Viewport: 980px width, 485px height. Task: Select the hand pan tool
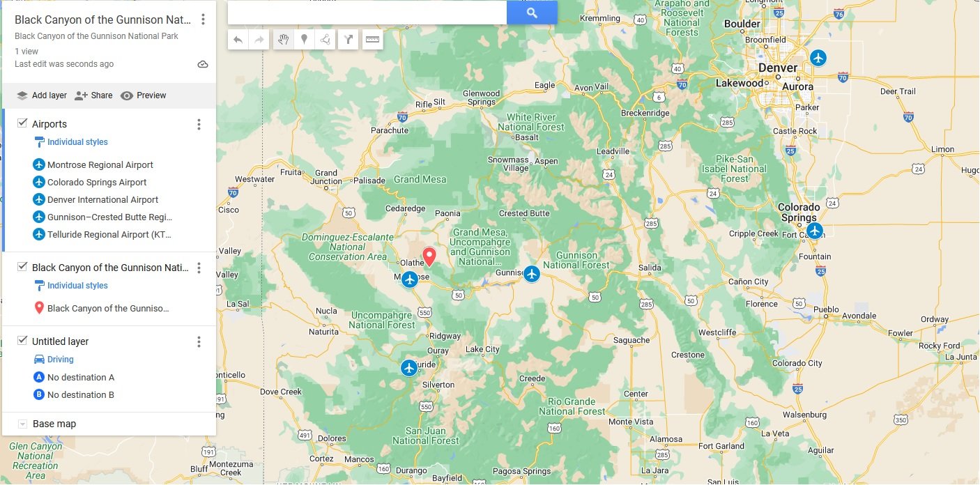click(283, 40)
